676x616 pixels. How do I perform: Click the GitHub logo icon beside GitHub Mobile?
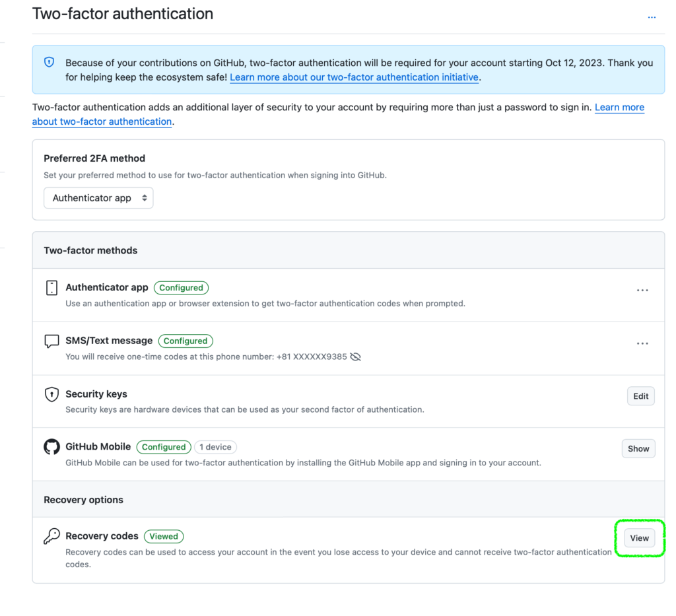(51, 447)
